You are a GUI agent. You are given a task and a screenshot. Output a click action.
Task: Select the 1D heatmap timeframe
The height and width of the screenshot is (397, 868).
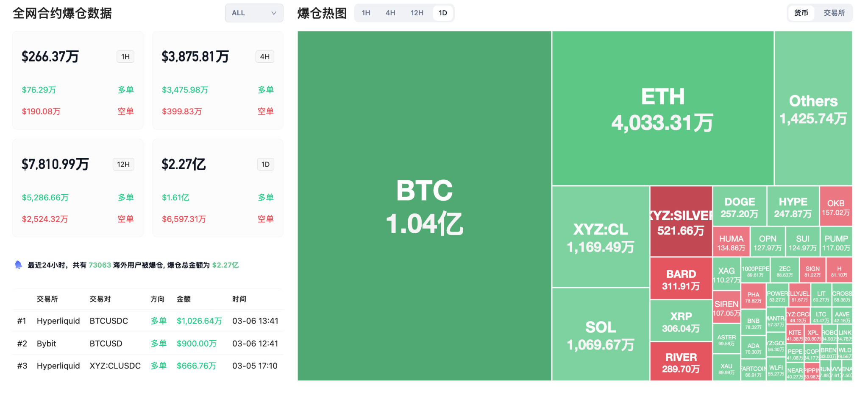442,13
